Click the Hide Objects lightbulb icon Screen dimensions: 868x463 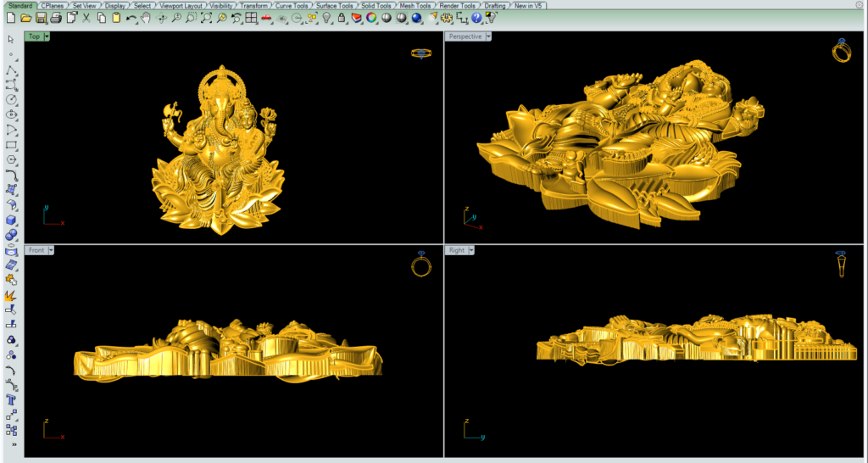tap(326, 19)
